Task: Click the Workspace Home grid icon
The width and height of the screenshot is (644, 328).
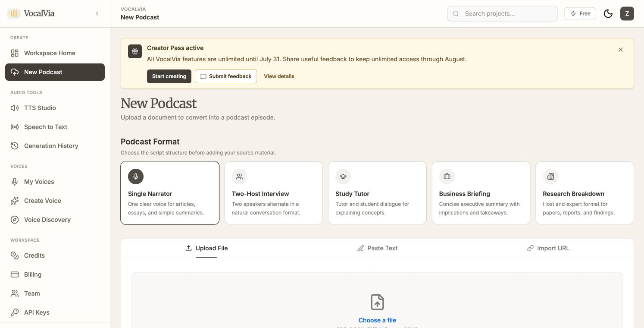Action: coord(15,53)
